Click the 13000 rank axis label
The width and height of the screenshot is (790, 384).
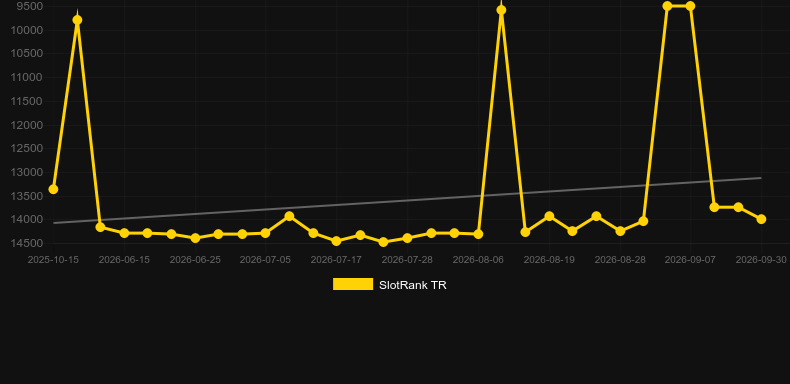27,172
